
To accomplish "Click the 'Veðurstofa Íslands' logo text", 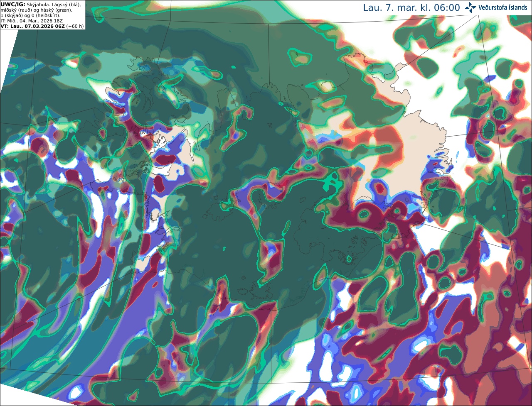I will coord(503,7).
